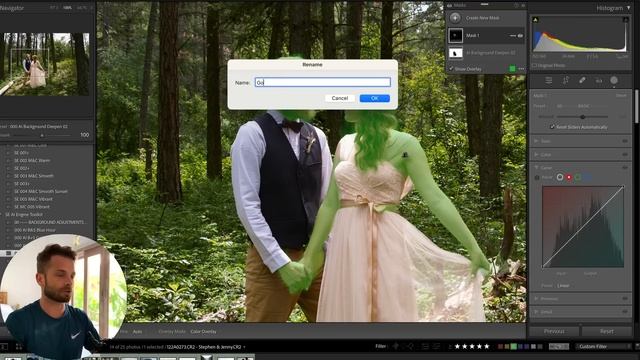
Task: Toggle the Show Overlay checkbox
Action: point(451,69)
